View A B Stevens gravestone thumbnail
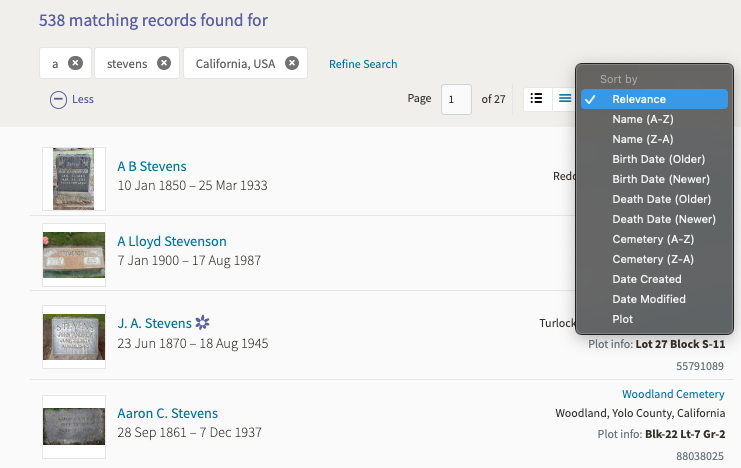Viewport: 741px width, 468px height. tap(74, 179)
